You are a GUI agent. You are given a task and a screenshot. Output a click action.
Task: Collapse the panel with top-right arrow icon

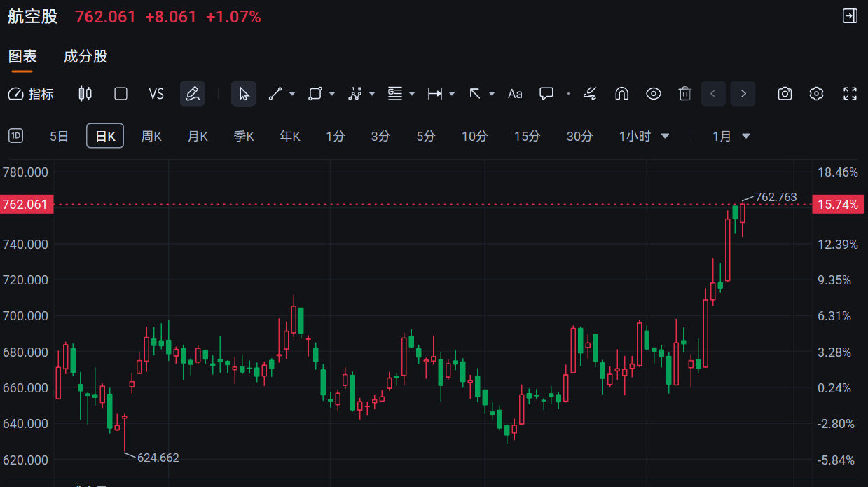tap(849, 16)
